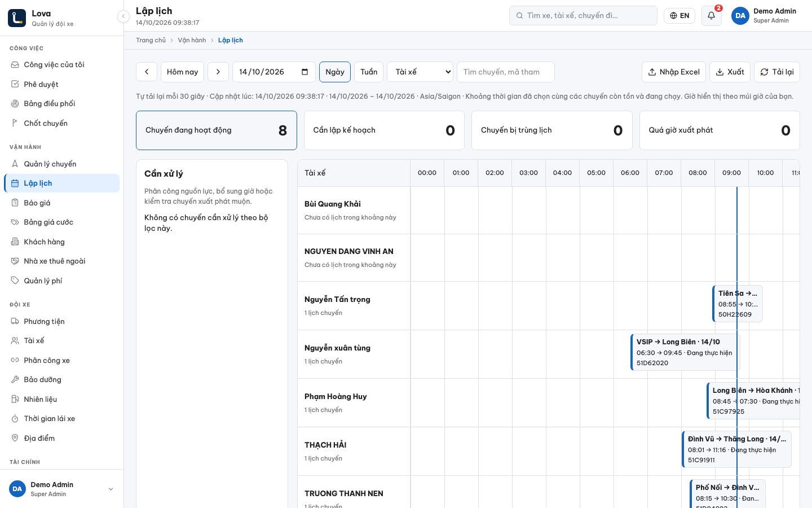Screen dimensions: 812x508
Task: Open the VSIP → Long Biên trip block
Action: tap(685, 352)
